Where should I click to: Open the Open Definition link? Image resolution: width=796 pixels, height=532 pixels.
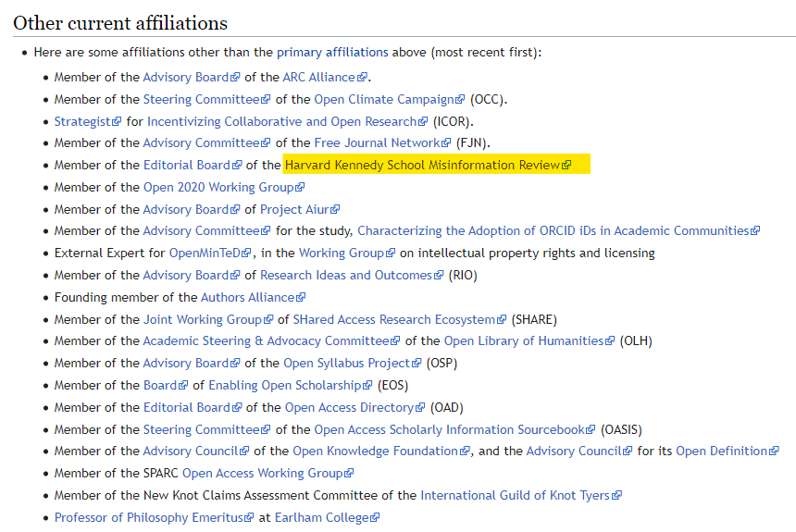pyautogui.click(x=727, y=452)
